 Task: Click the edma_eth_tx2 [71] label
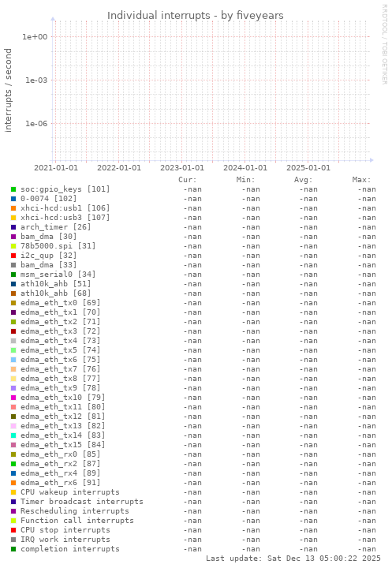pos(60,322)
